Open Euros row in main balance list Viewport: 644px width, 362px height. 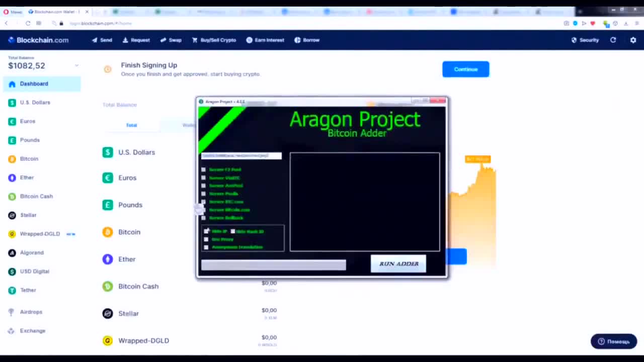click(119, 178)
